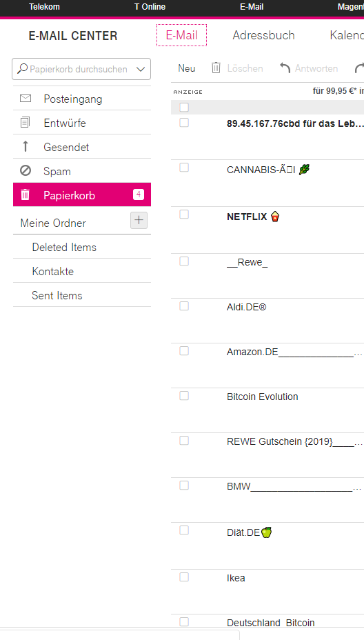Click the Entwürfe document icon
364x640 pixels.
pos(26,123)
